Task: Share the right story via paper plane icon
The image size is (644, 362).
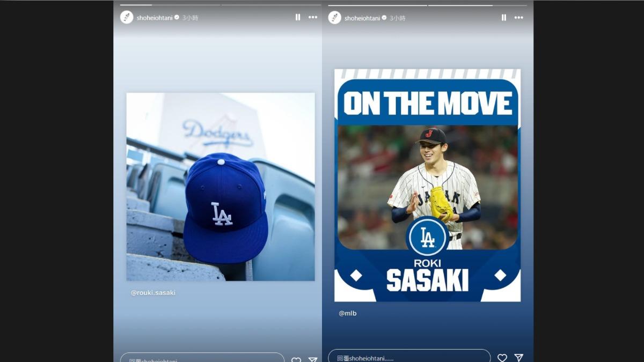Action: 518,358
